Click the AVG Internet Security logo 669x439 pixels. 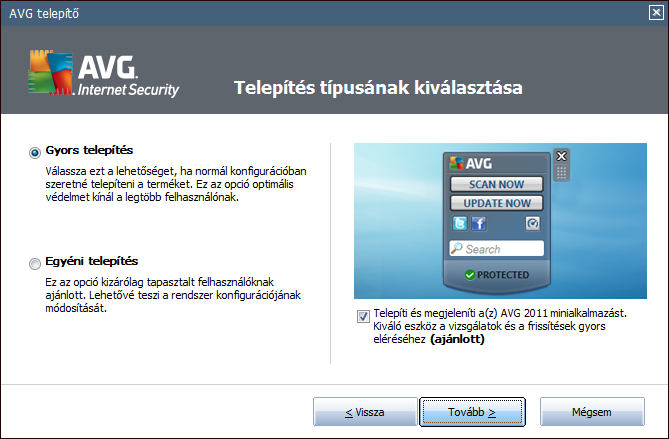[x=104, y=73]
